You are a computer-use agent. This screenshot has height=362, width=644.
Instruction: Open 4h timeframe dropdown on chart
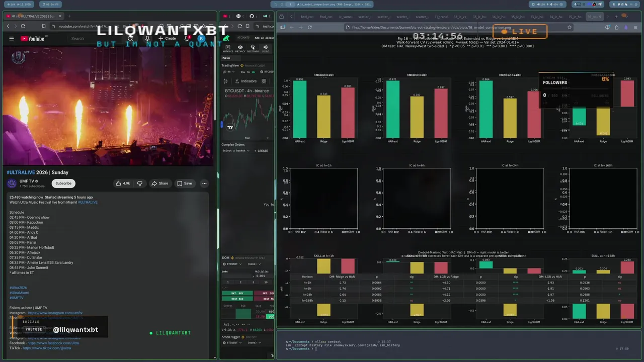pyautogui.click(x=229, y=72)
